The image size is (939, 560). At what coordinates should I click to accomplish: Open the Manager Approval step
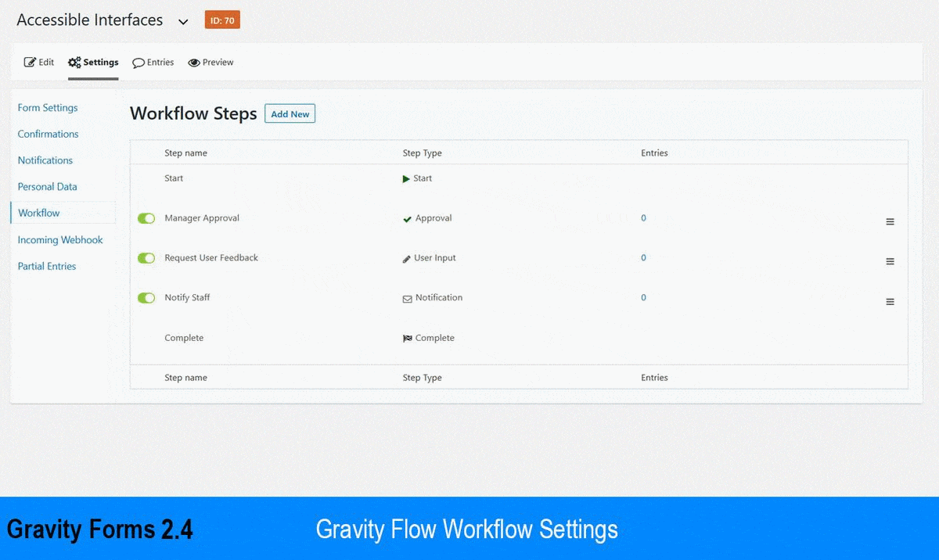pos(202,218)
